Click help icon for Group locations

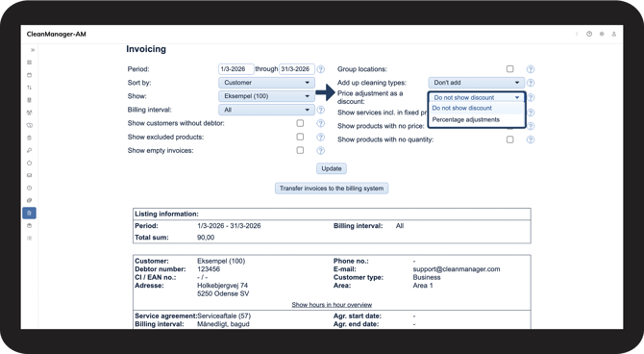(x=531, y=69)
